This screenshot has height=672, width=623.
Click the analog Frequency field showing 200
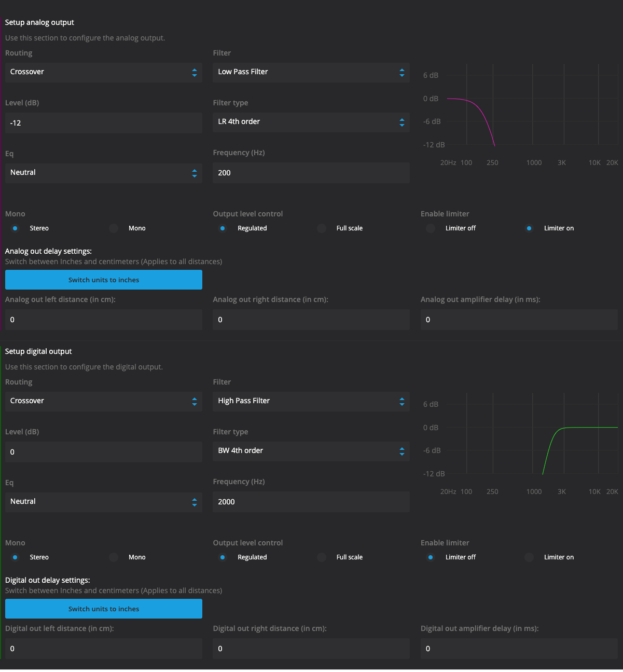(311, 173)
